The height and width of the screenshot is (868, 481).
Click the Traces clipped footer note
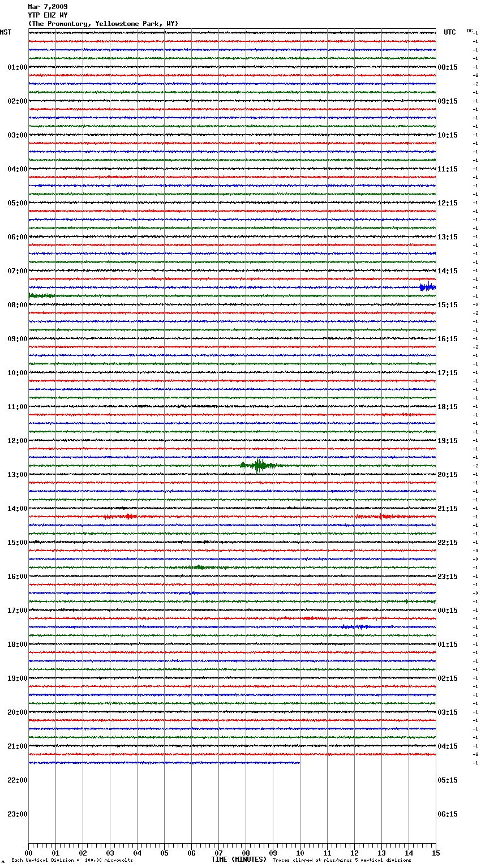coord(342,861)
